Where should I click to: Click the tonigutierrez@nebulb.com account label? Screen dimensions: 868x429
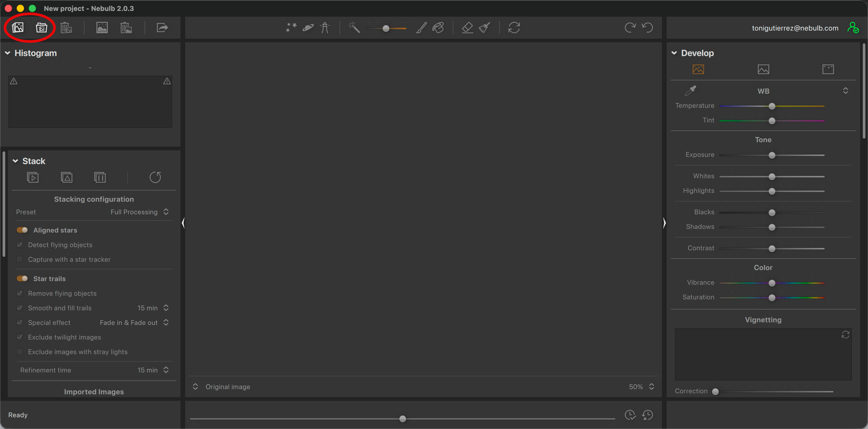[x=795, y=28]
